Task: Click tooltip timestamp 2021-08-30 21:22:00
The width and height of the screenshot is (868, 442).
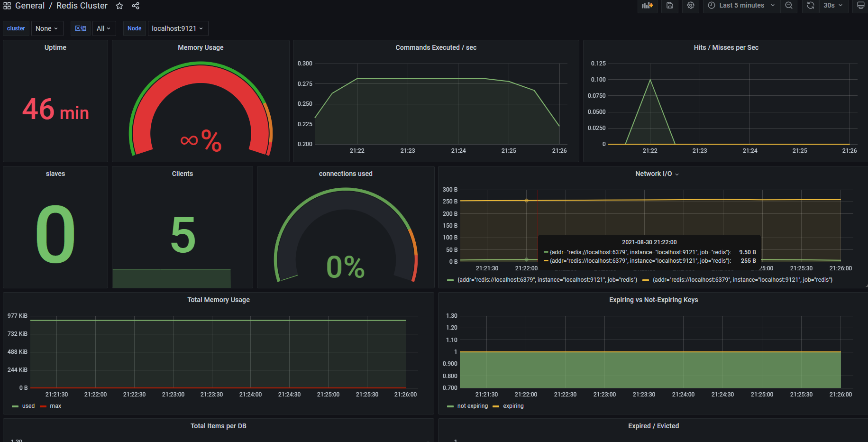Action: point(649,242)
